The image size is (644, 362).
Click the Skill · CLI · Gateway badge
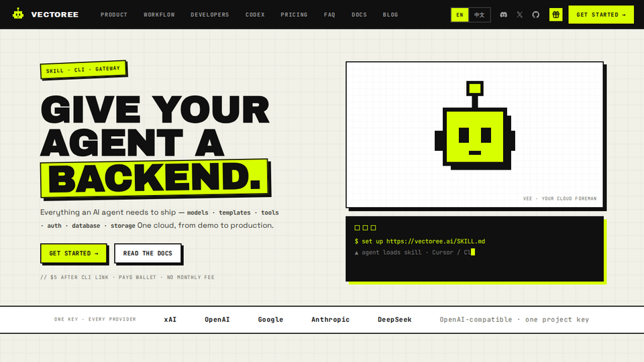tap(83, 69)
